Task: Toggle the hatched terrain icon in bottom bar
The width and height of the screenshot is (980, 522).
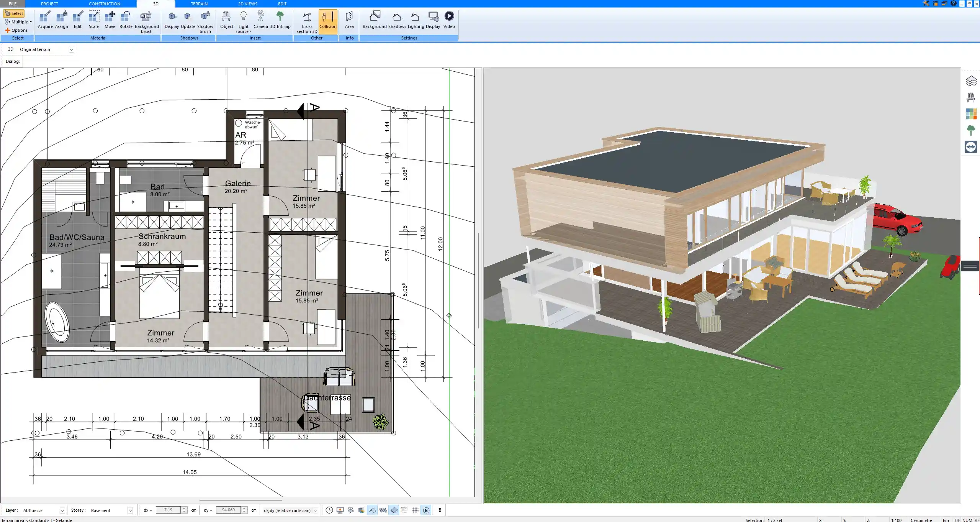Action: coord(383,510)
